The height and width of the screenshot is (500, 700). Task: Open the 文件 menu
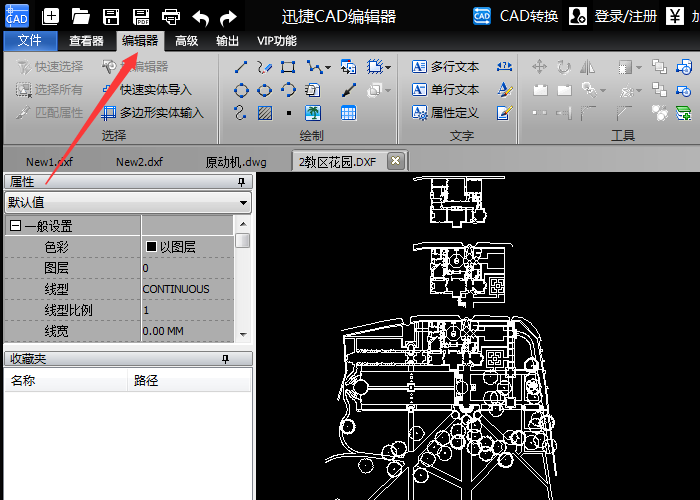(x=30, y=41)
